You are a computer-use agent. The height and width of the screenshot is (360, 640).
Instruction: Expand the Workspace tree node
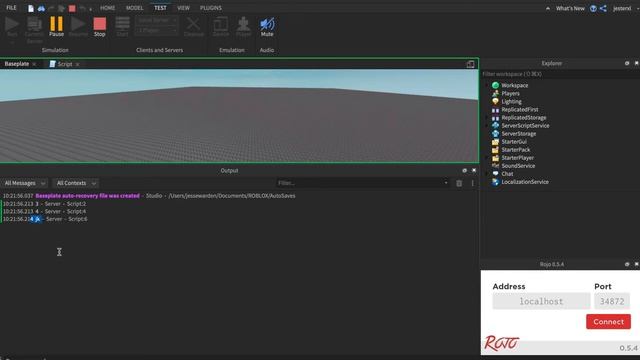(487, 85)
